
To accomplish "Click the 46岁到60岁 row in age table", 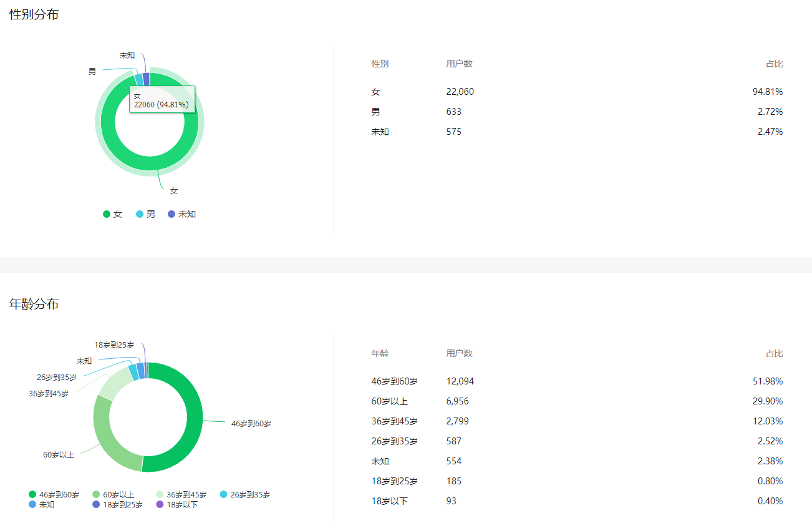I will pos(577,381).
